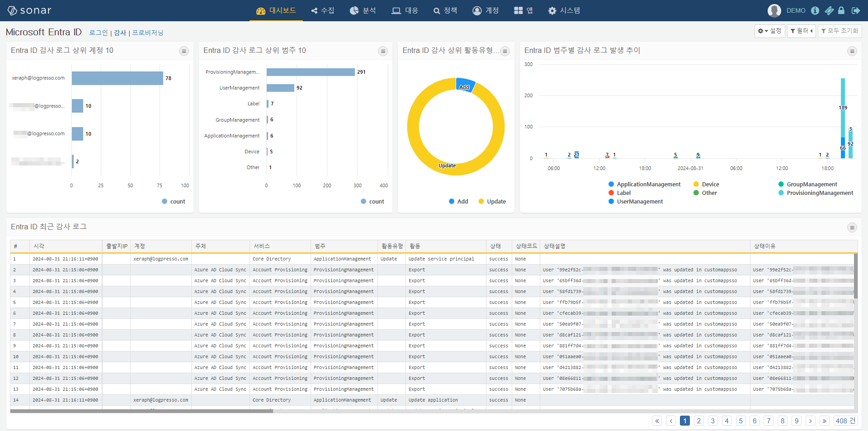Open the 계정 menu

486,10
